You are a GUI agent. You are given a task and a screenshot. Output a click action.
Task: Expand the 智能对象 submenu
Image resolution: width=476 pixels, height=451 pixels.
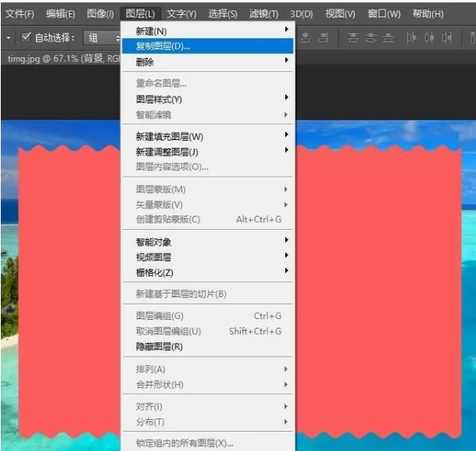point(207,242)
